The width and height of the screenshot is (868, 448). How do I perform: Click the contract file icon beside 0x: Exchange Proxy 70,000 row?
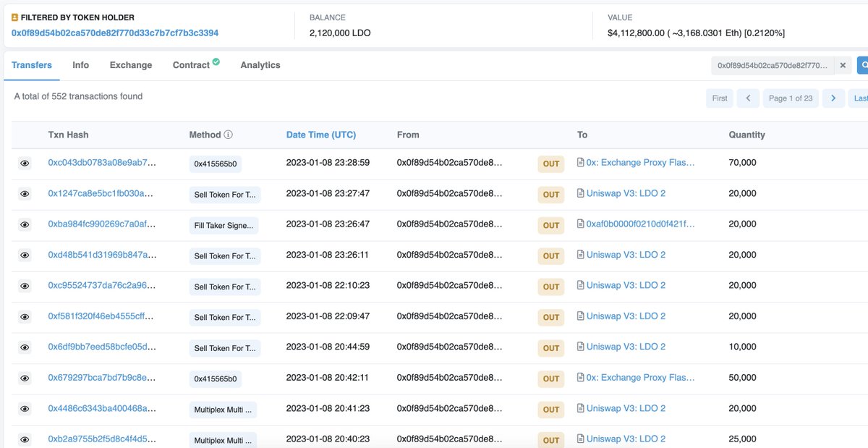point(580,163)
